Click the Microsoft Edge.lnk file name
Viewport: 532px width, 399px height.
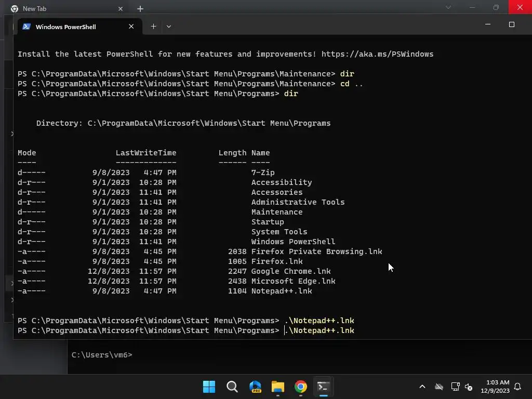click(293, 281)
